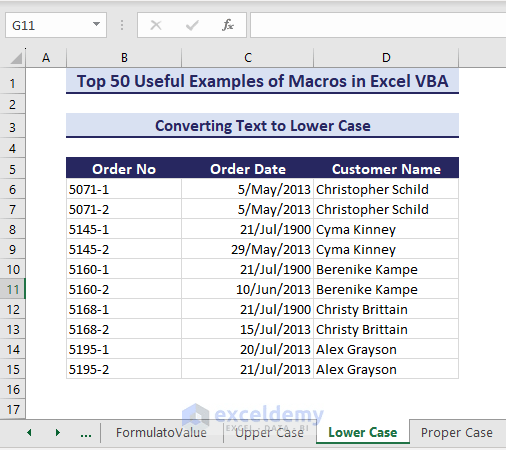Select cell with order 5168-2
Screen dimensions: 506x450
(124, 329)
